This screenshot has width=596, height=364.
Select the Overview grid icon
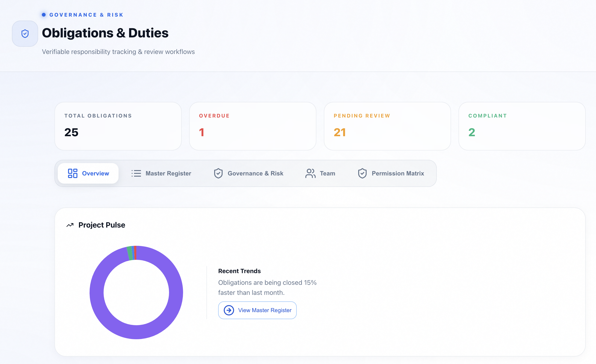pos(72,173)
